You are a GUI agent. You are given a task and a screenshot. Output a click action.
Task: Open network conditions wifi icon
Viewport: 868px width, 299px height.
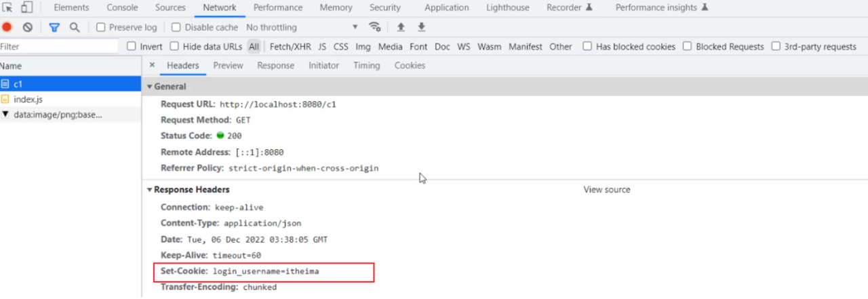374,27
